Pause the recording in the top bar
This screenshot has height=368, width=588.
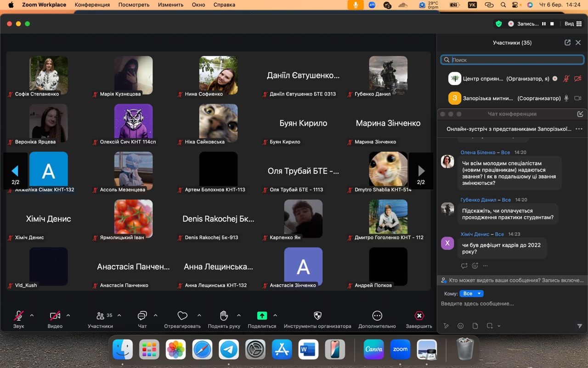point(544,24)
